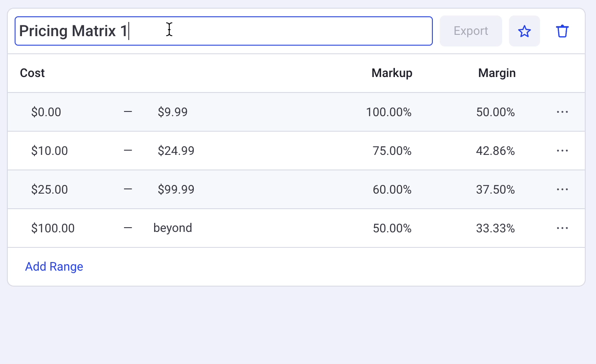The width and height of the screenshot is (596, 364).
Task: Select the beyond label in the last row
Action: coord(172,228)
